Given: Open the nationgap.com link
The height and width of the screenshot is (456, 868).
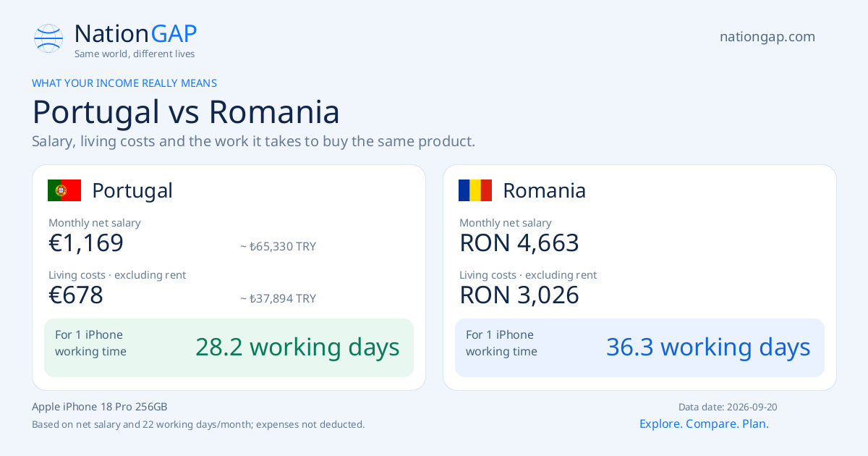Looking at the screenshot, I should (767, 37).
